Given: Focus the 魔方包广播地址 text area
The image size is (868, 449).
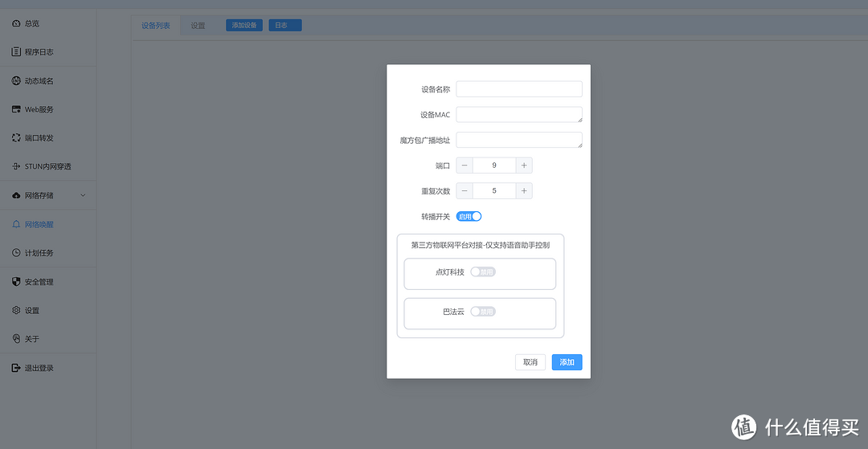Looking at the screenshot, I should click(x=519, y=140).
